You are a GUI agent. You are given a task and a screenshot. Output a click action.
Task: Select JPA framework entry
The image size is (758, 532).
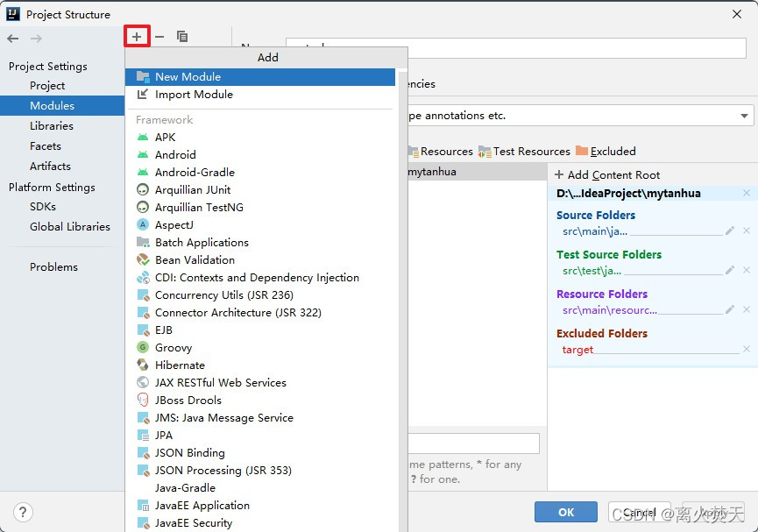pyautogui.click(x=260, y=436)
